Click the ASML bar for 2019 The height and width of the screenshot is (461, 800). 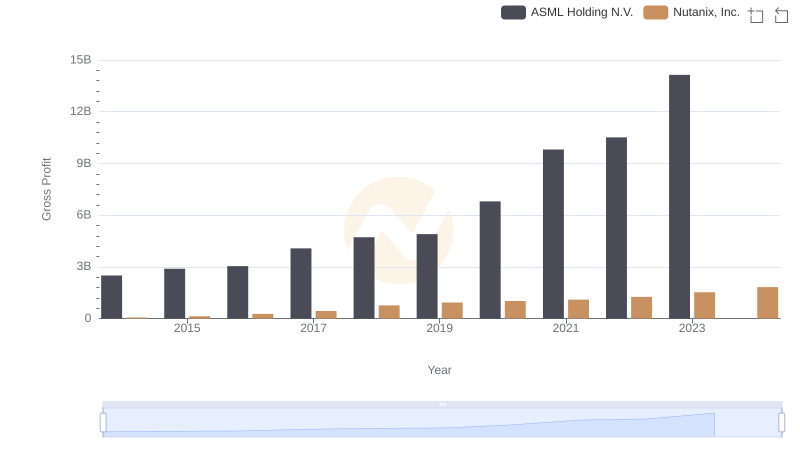coord(427,276)
